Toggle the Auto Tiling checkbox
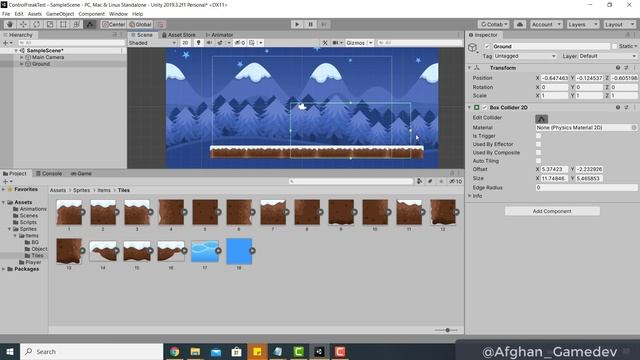 (x=538, y=161)
